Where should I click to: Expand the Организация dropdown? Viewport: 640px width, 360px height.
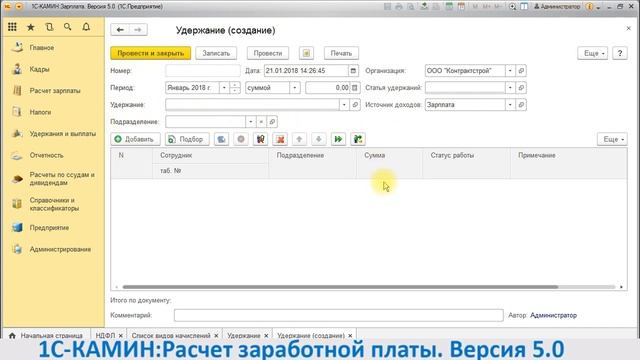pos(510,71)
